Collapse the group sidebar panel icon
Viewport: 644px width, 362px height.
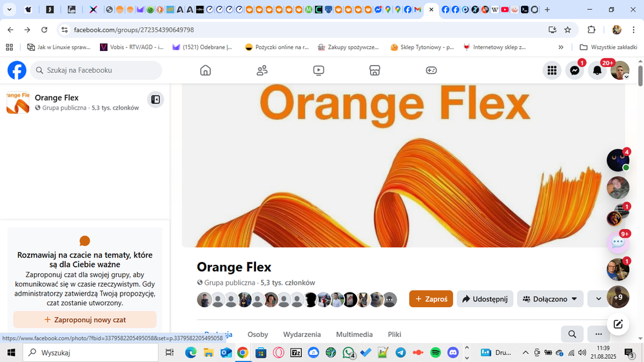pyautogui.click(x=155, y=99)
